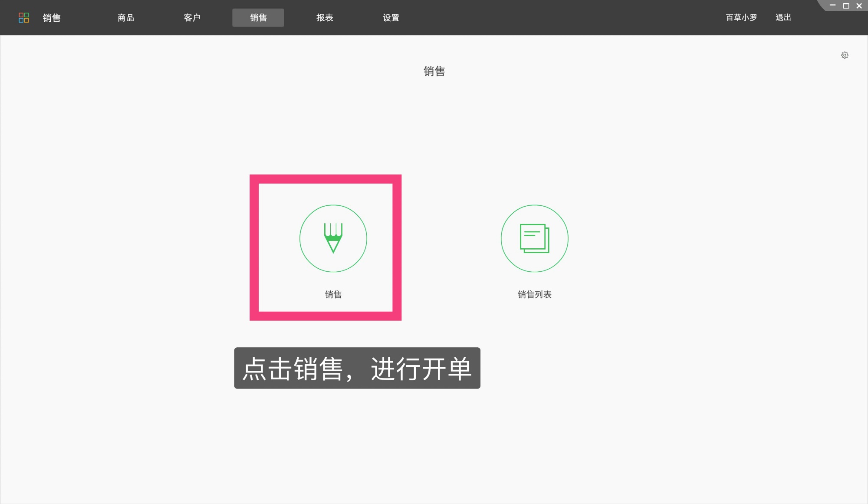Open the 报表 menu item
This screenshot has width=868, height=504.
click(324, 17)
